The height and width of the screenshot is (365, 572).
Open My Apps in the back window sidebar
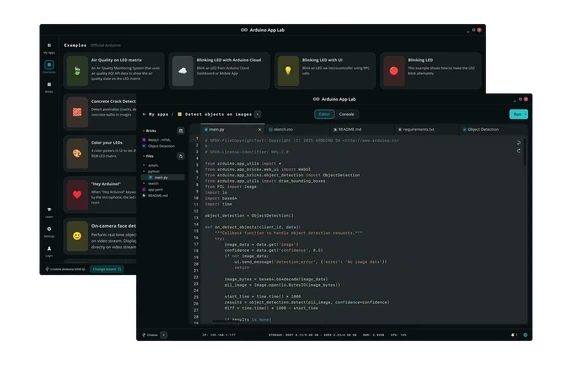[x=49, y=48]
